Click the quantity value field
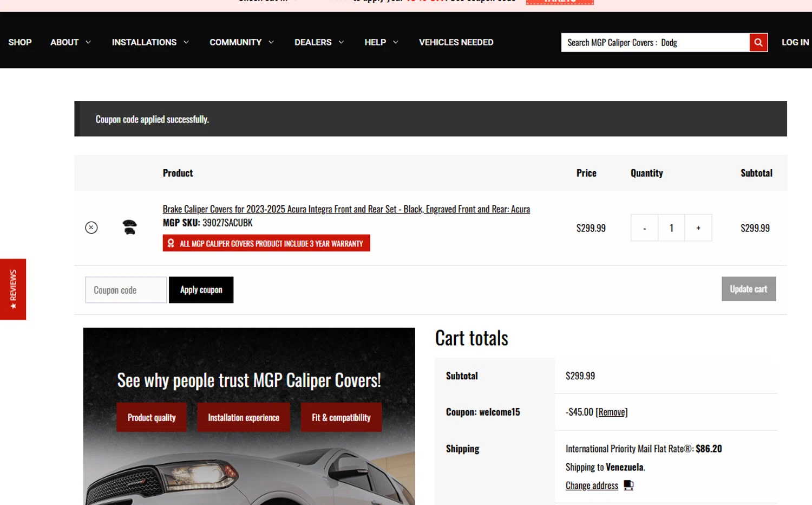The width and height of the screenshot is (812, 505). 671,228
